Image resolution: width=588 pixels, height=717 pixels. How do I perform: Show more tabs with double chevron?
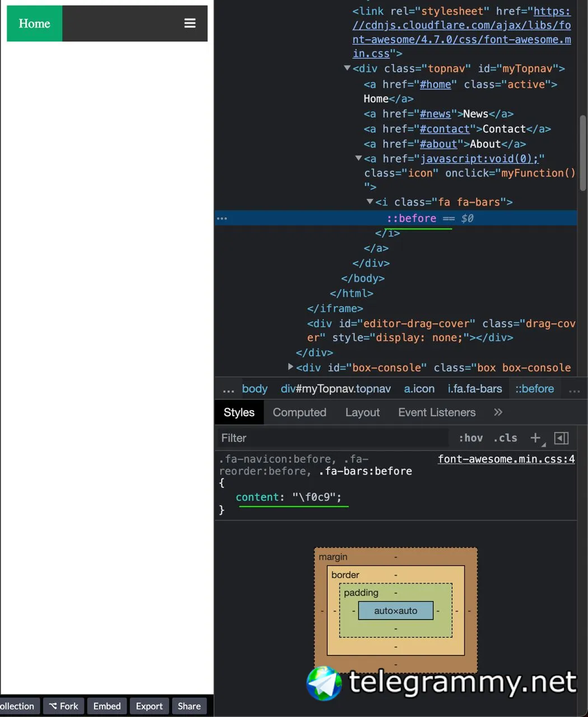(x=498, y=412)
